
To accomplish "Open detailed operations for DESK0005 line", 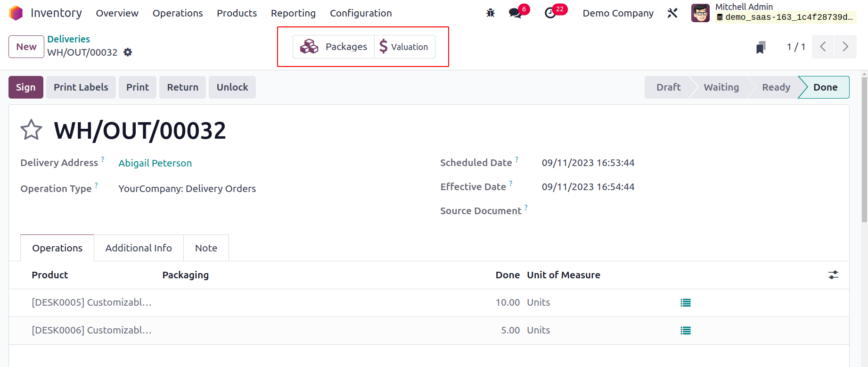I will [686, 303].
